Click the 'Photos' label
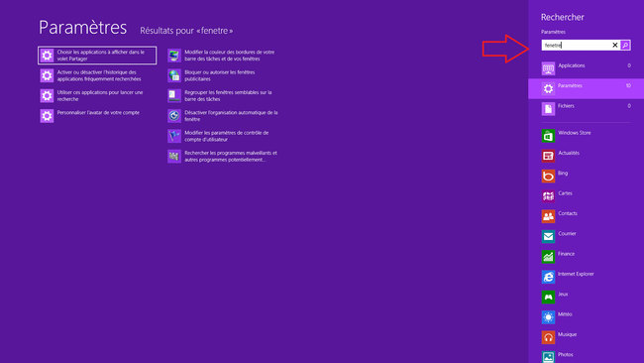 click(565, 354)
